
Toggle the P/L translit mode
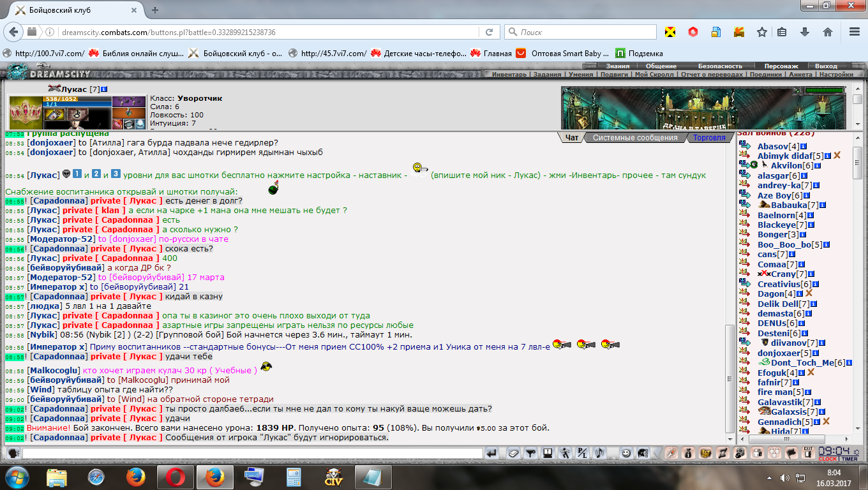tap(581, 453)
